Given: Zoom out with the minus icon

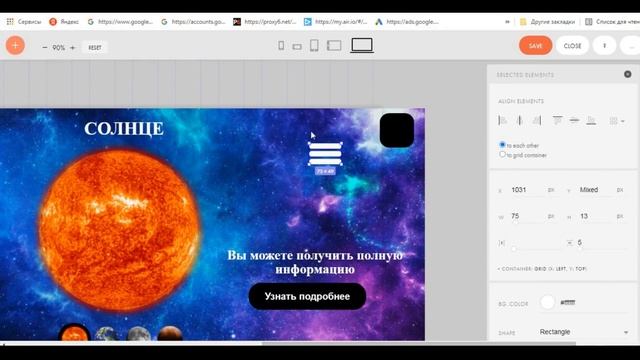Looking at the screenshot, I should (45, 48).
